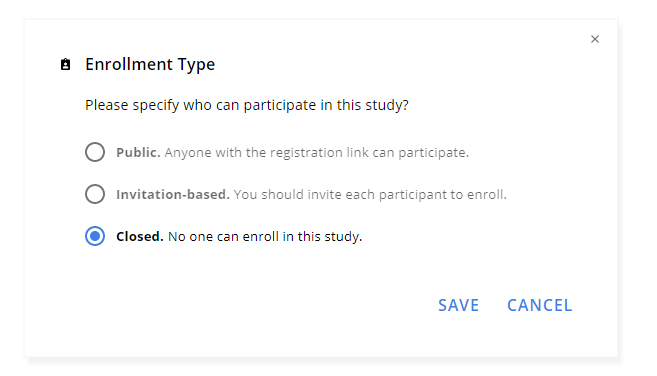Click the blue dot inside Closed radio
This screenshot has height=376, width=657.
pyautogui.click(x=95, y=236)
